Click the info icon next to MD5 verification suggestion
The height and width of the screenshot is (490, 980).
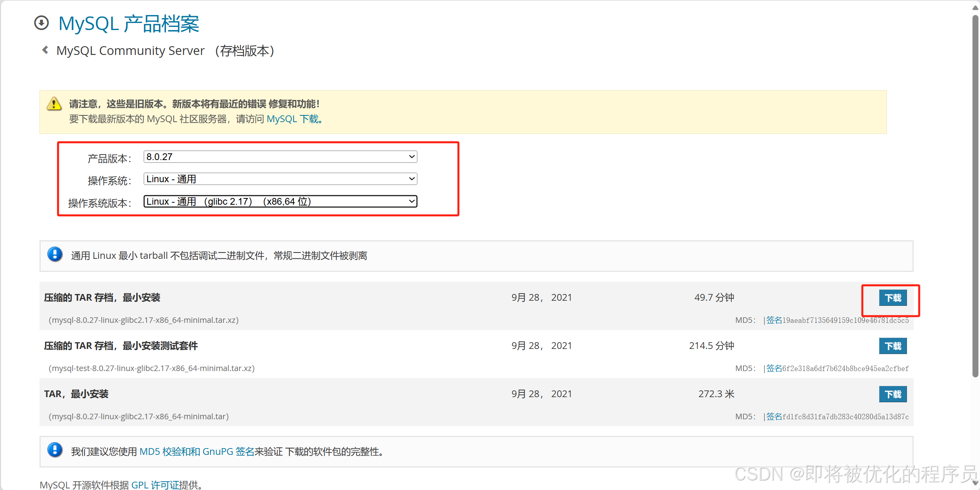[x=55, y=450]
